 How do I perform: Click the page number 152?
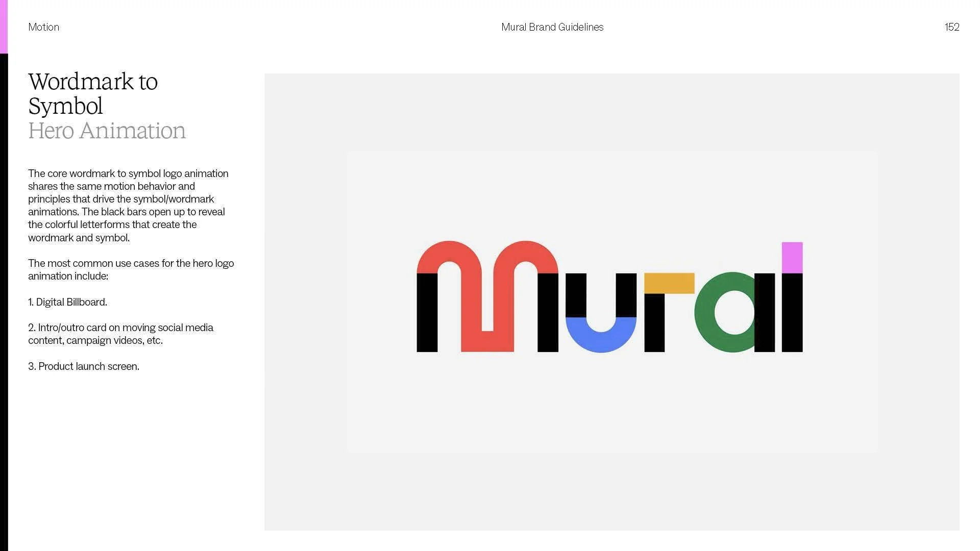point(952,27)
